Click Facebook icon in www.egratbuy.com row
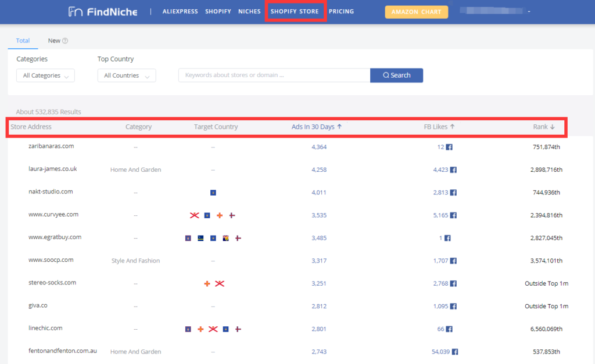The image size is (595, 364). click(x=448, y=238)
